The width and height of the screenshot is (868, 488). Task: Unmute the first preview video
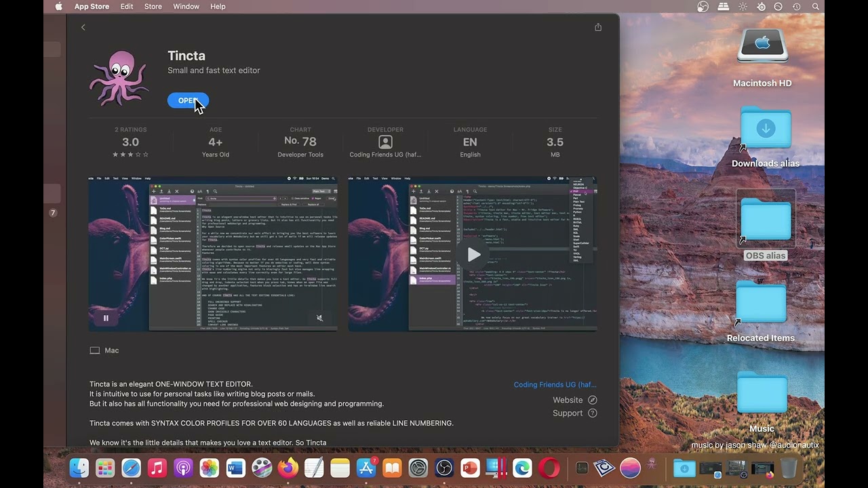pos(319,318)
